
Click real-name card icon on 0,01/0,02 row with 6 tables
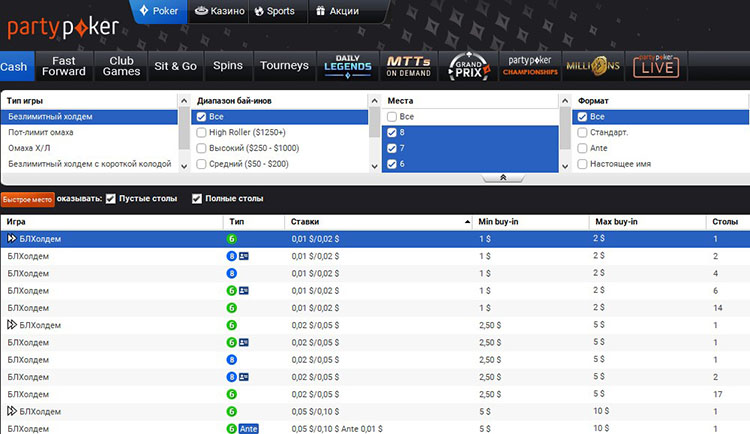(244, 290)
